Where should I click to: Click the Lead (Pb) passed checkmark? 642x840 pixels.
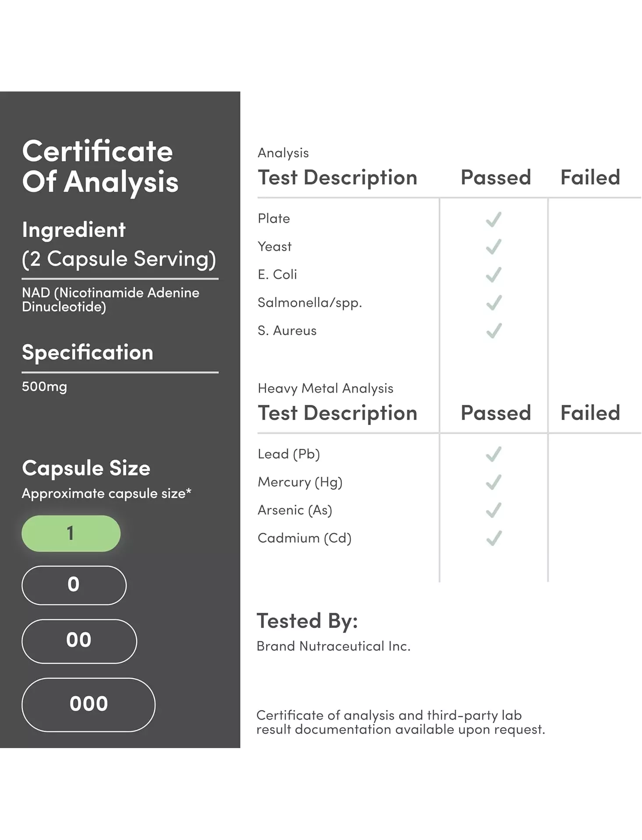[x=494, y=454]
